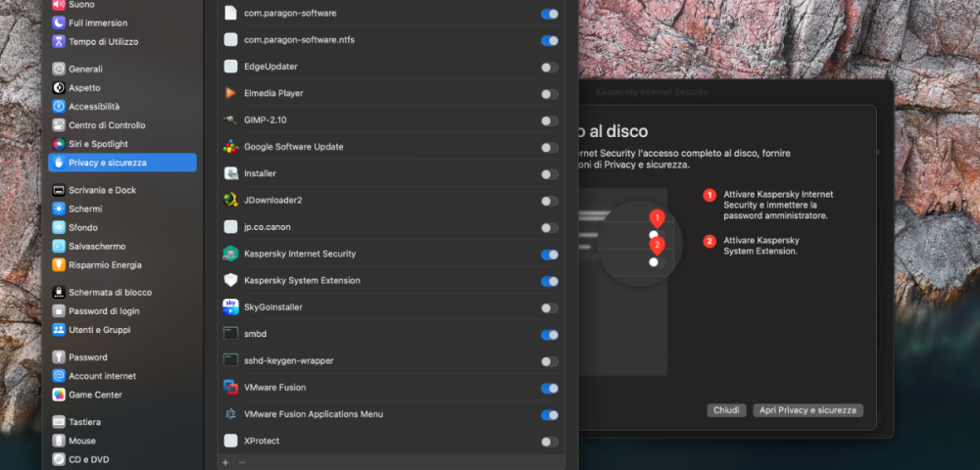This screenshot has width=980, height=470.
Task: Click Chiudi in Kaspersky dialog
Action: [726, 410]
